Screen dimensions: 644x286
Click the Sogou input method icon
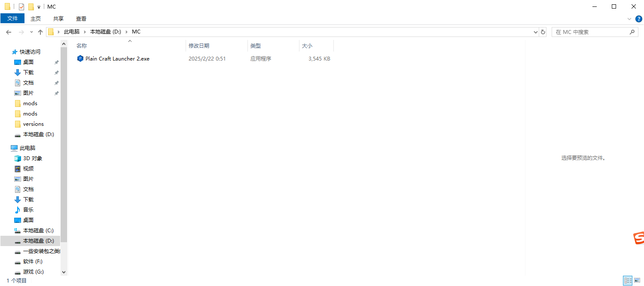pyautogui.click(x=638, y=238)
